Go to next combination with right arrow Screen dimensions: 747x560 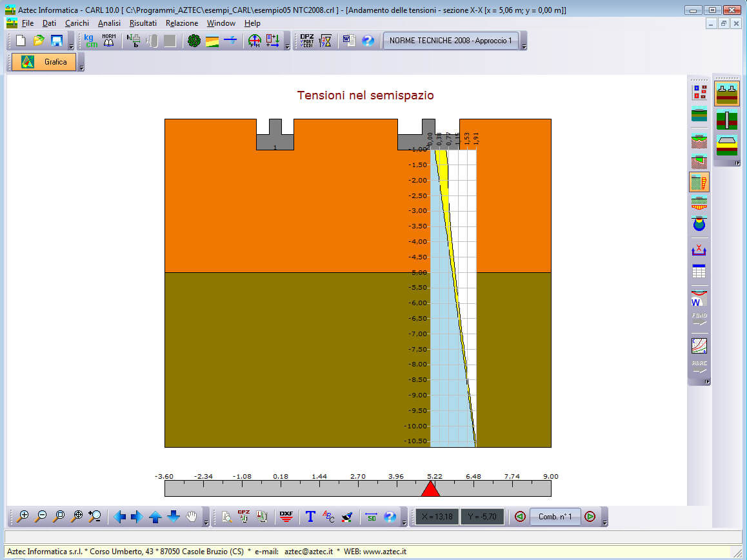[590, 516]
